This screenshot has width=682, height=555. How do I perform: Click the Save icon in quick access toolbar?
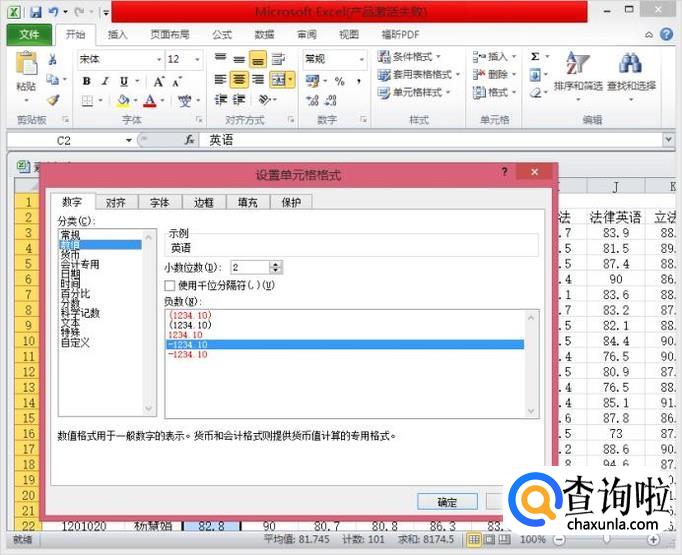click(x=35, y=12)
